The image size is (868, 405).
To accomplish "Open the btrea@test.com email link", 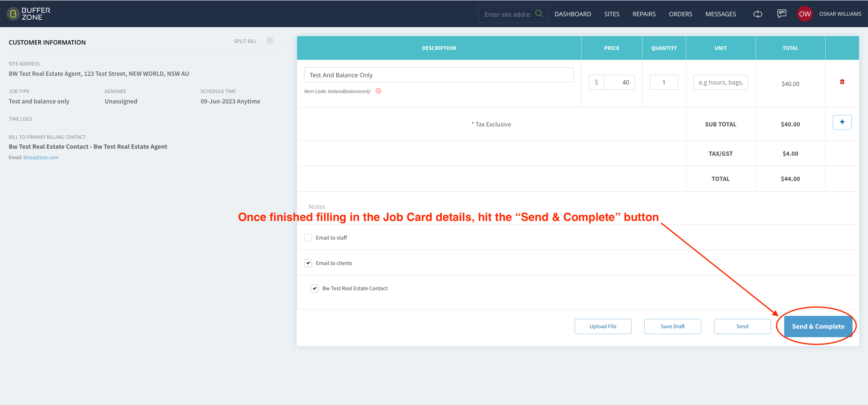I will [x=41, y=157].
